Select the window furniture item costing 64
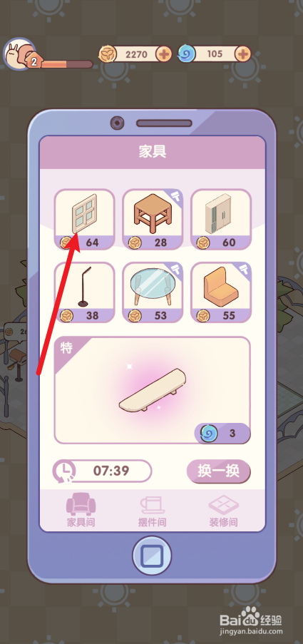Image resolution: width=303 pixels, height=644 pixels. (85, 220)
